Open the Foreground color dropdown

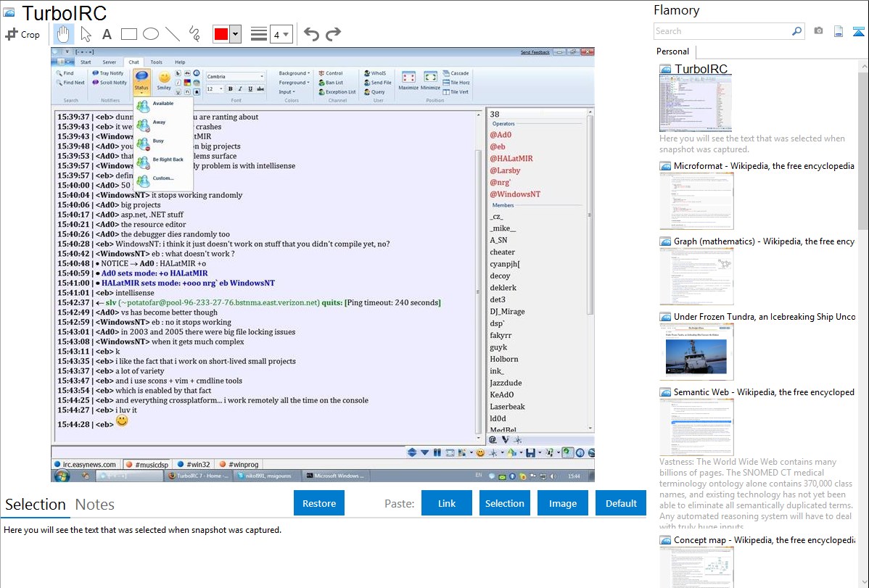click(x=294, y=83)
